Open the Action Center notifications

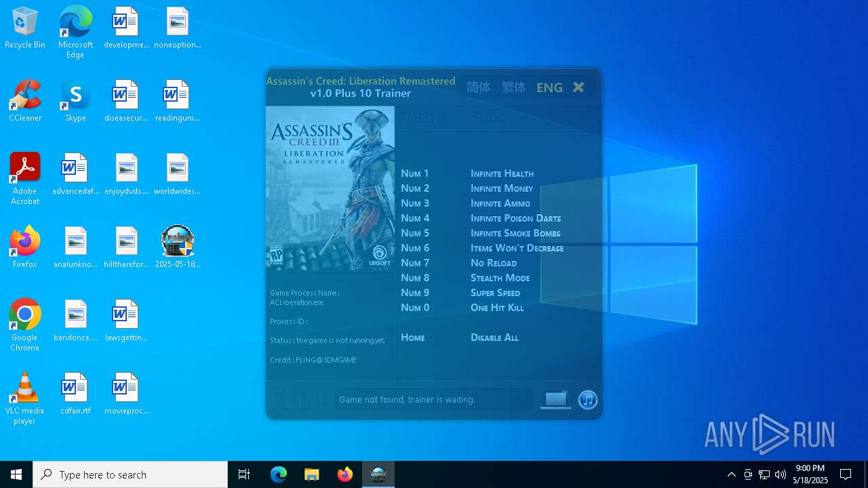846,474
